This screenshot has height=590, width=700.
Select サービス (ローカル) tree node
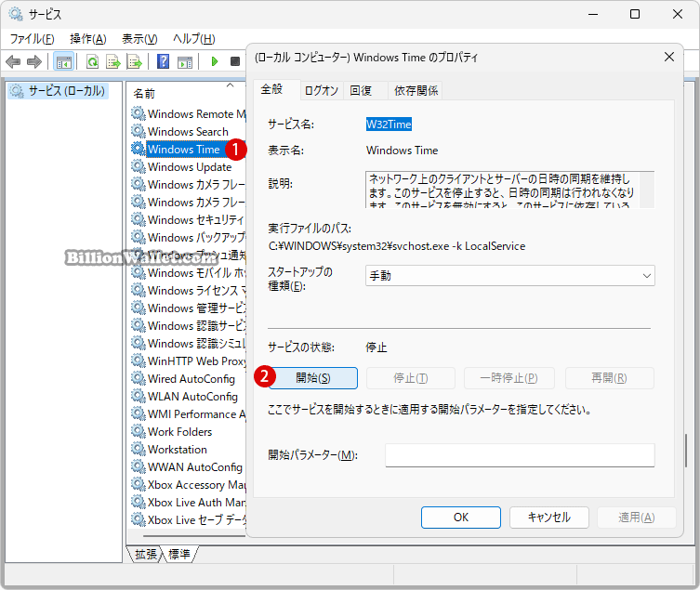(59, 91)
